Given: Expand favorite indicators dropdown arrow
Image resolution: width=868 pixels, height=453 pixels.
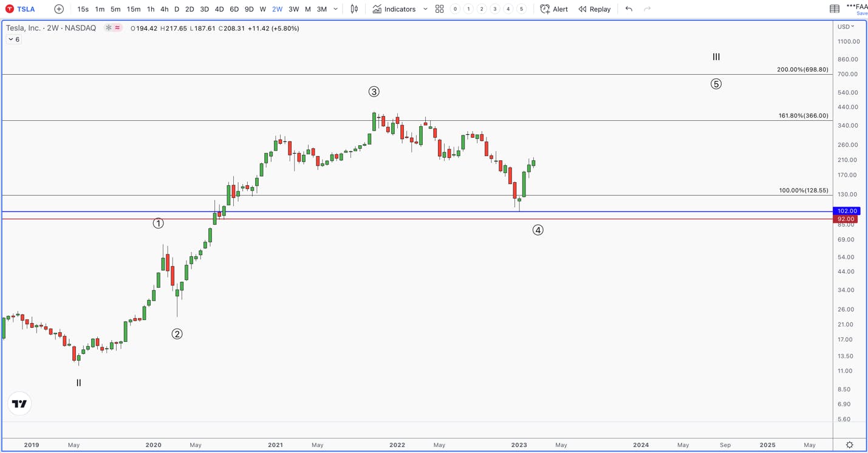Looking at the screenshot, I should pos(425,9).
